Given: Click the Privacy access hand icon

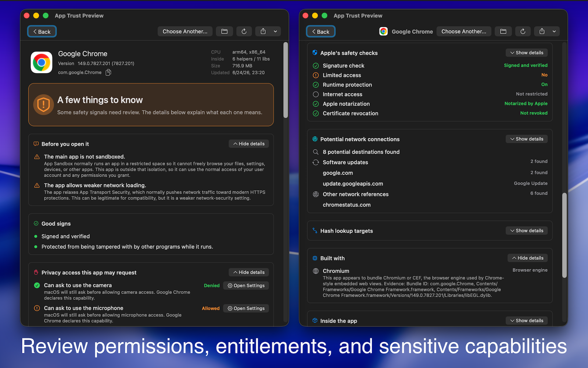Looking at the screenshot, I should (x=36, y=272).
